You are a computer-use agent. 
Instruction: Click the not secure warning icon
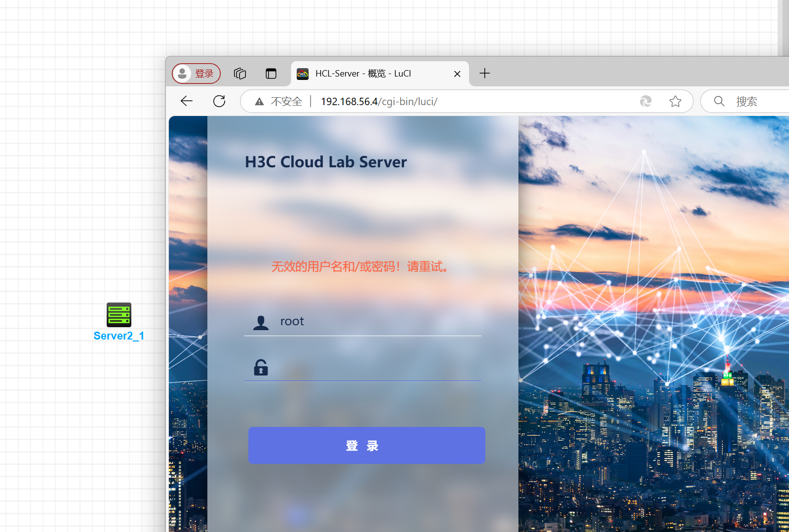click(259, 102)
